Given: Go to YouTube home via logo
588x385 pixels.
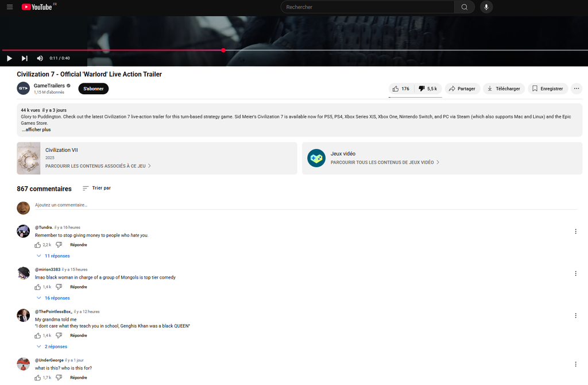Looking at the screenshot, I should (x=37, y=7).
